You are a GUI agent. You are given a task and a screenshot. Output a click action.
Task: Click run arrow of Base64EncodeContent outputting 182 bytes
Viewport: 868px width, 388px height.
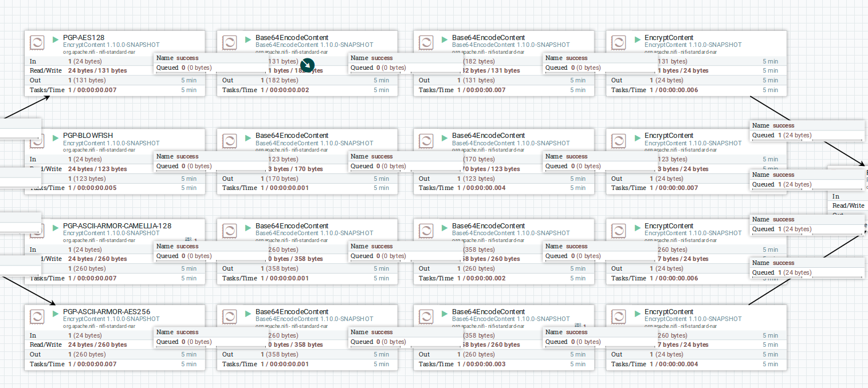pos(248,39)
